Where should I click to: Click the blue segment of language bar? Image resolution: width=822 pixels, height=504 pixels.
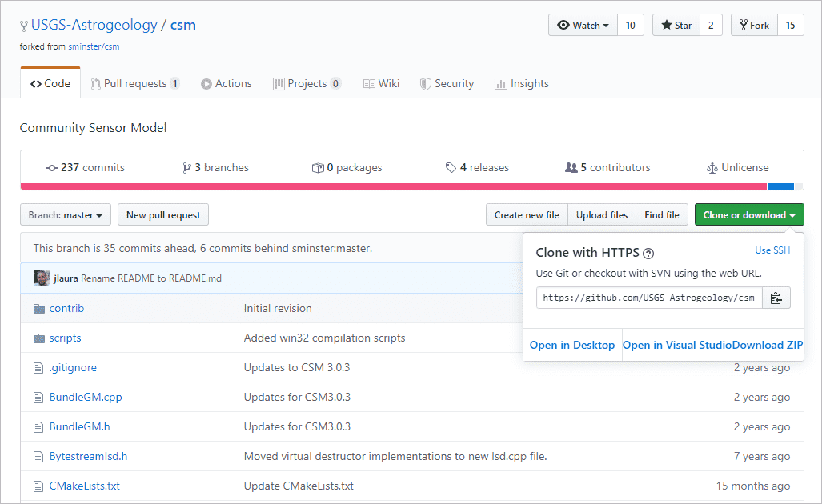[780, 186]
